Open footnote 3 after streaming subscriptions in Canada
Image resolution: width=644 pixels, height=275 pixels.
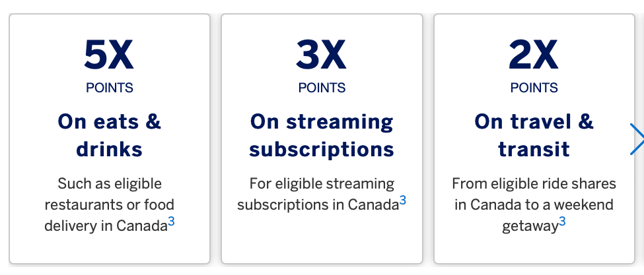(402, 200)
